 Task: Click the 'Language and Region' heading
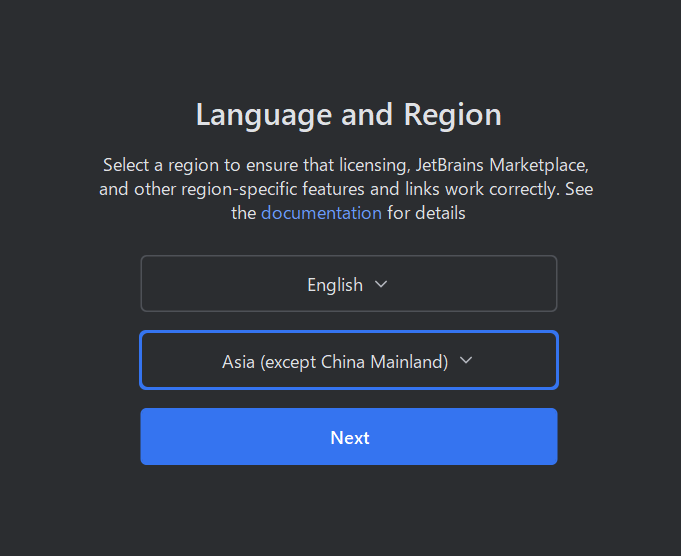click(349, 115)
